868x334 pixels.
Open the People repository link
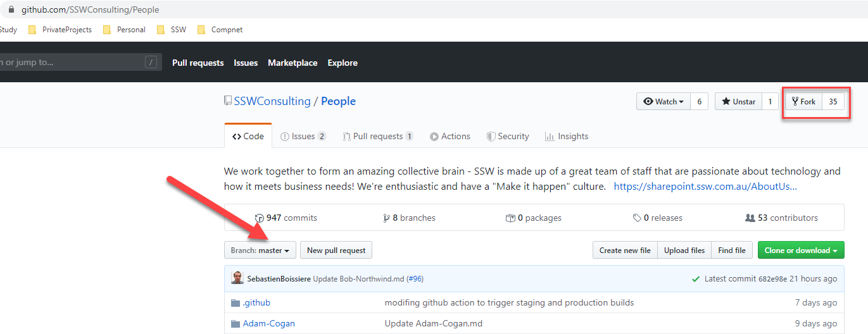[x=339, y=101]
